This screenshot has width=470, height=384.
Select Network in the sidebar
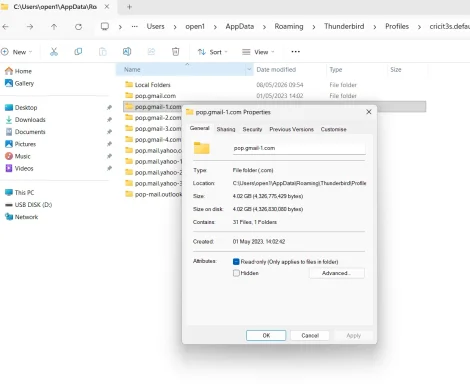(22, 217)
